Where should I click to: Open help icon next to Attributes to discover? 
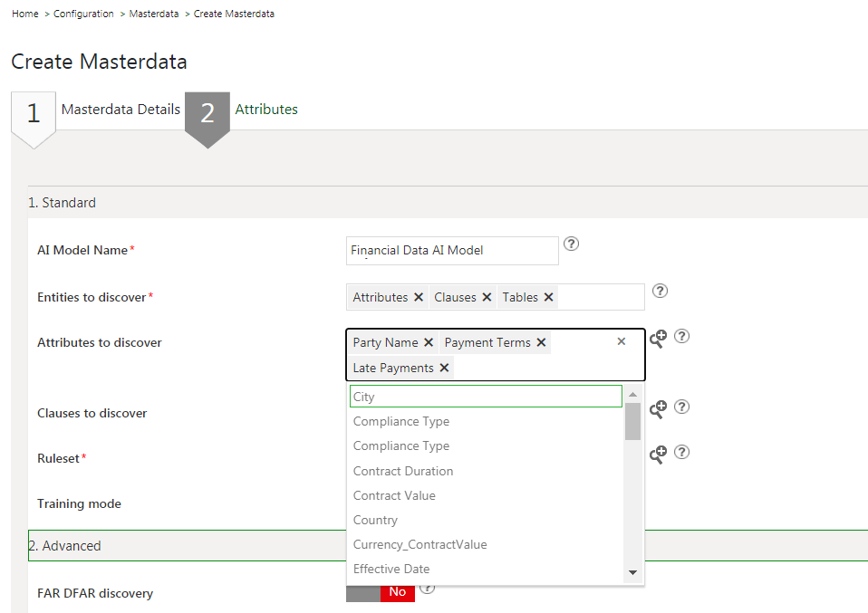click(682, 336)
